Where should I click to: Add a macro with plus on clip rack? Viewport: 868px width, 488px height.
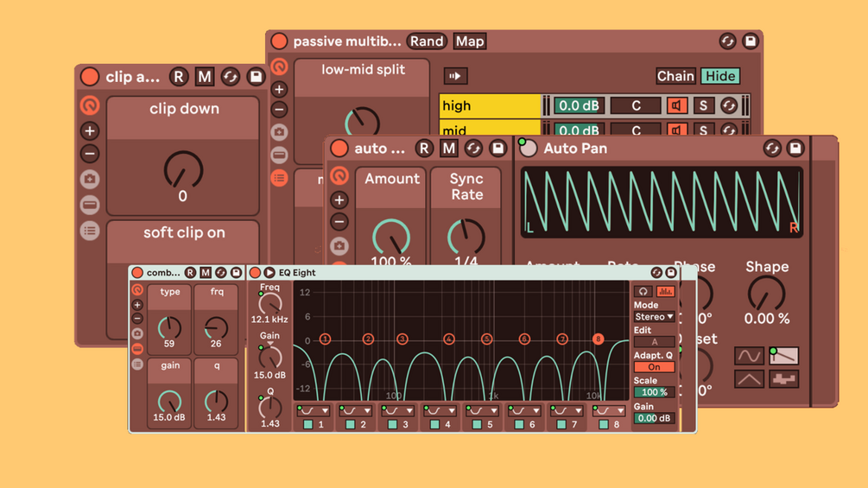coord(90,131)
